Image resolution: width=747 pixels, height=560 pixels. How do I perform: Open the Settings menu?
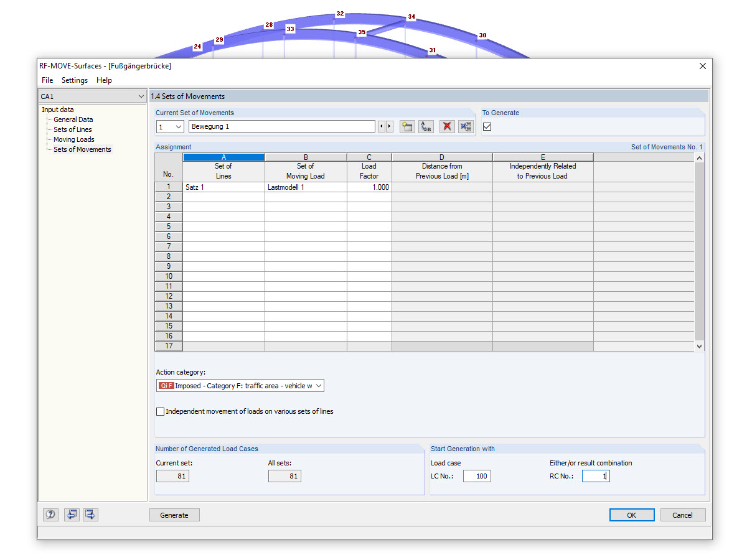tap(74, 80)
